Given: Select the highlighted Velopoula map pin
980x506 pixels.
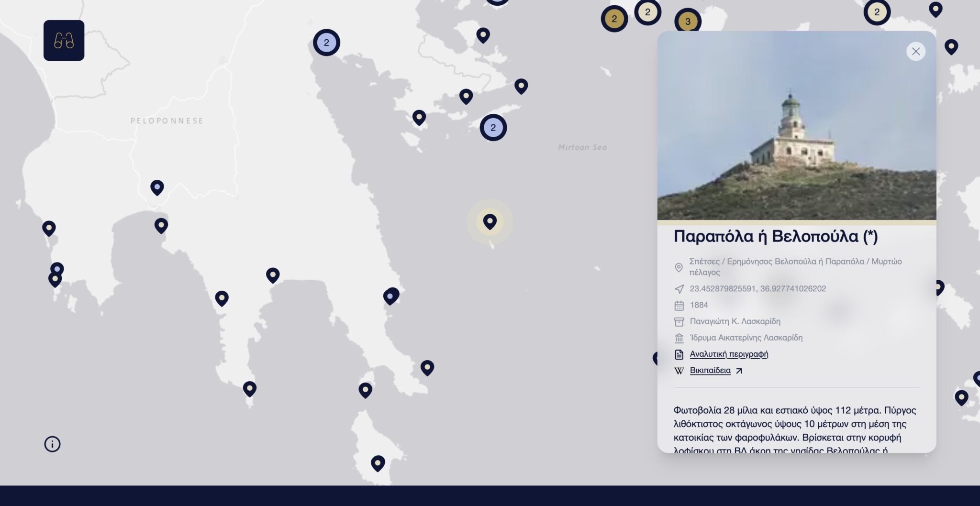Looking at the screenshot, I should (x=490, y=221).
